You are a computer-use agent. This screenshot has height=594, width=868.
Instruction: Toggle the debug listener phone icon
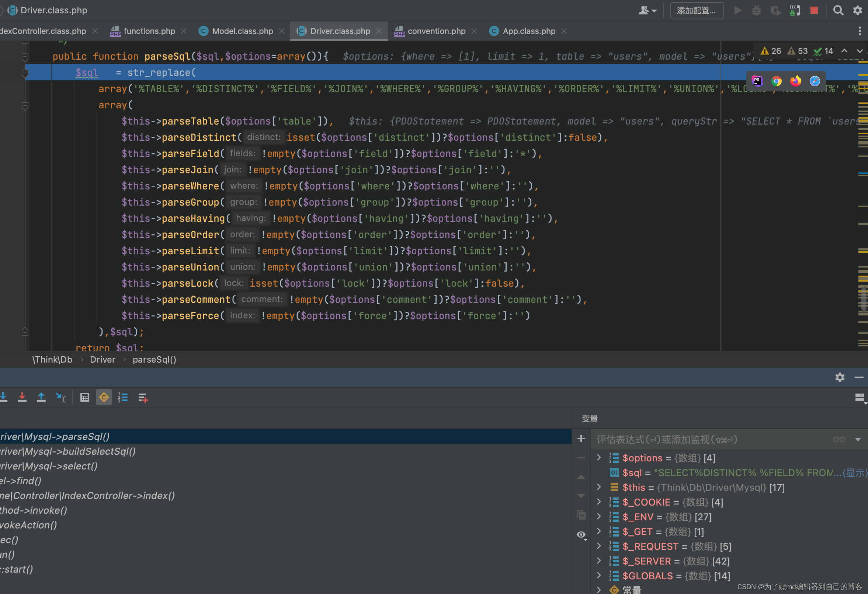point(795,10)
